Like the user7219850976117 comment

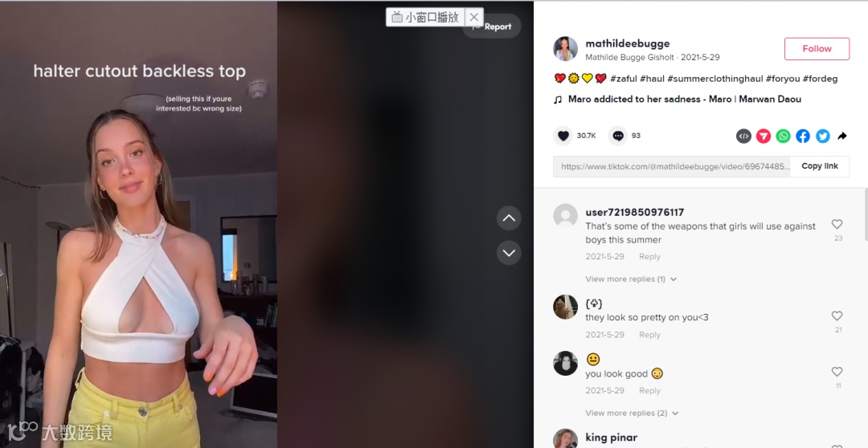click(x=837, y=224)
